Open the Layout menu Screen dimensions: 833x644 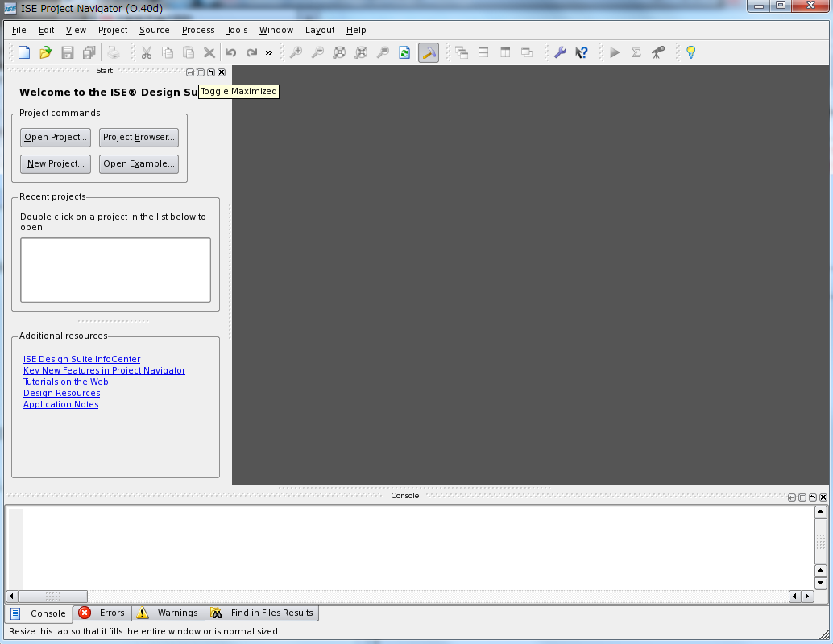(x=320, y=31)
